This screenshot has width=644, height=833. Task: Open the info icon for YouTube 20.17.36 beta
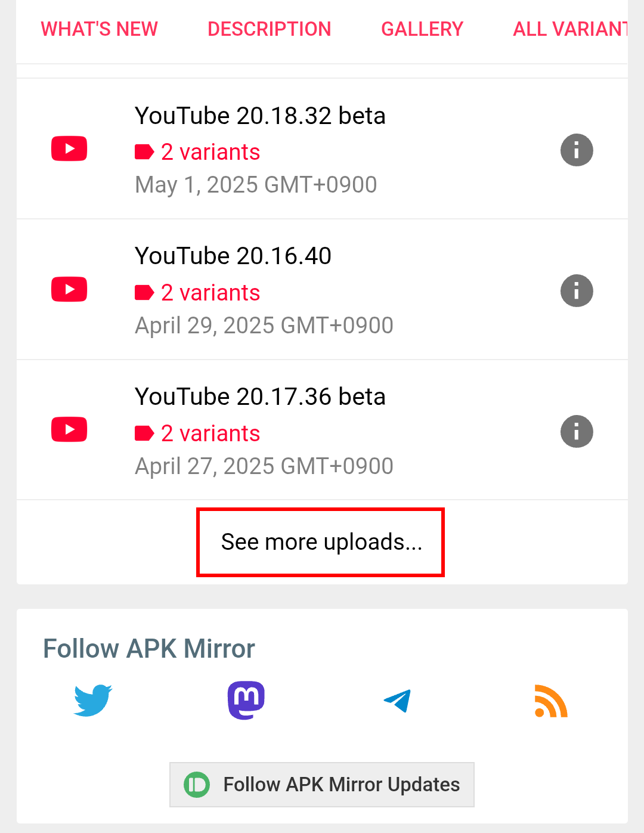tap(577, 432)
